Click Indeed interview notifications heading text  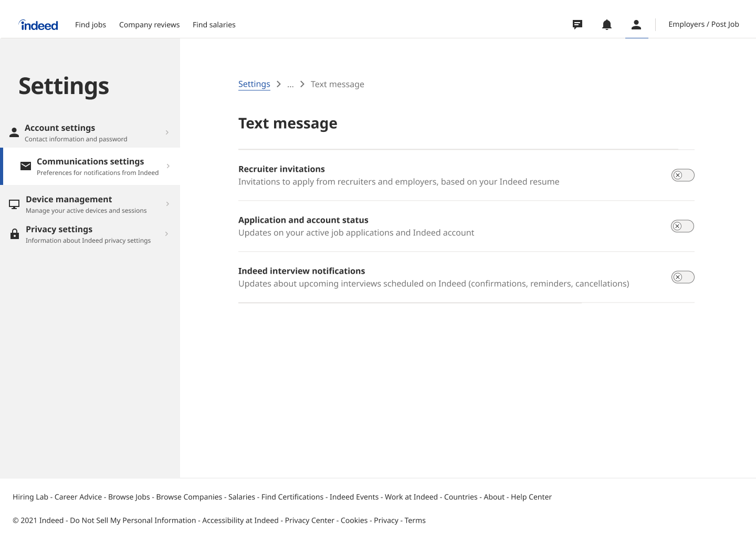tap(302, 271)
